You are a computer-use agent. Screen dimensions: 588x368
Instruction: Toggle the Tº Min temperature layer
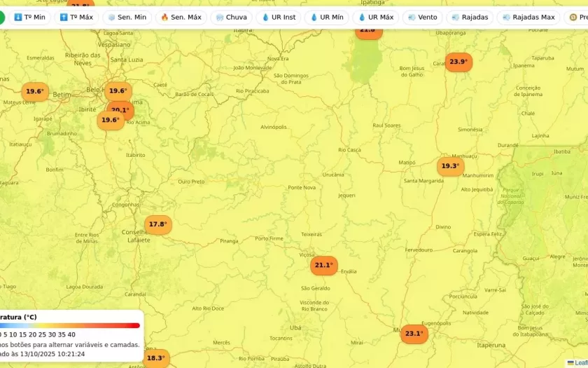[x=29, y=17]
